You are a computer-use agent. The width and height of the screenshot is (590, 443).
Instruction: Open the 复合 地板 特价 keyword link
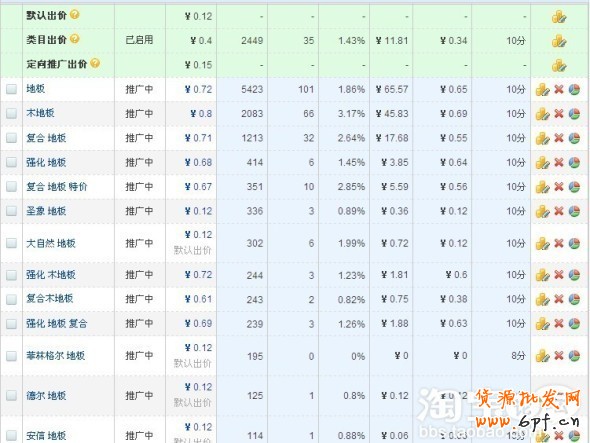coord(56,186)
